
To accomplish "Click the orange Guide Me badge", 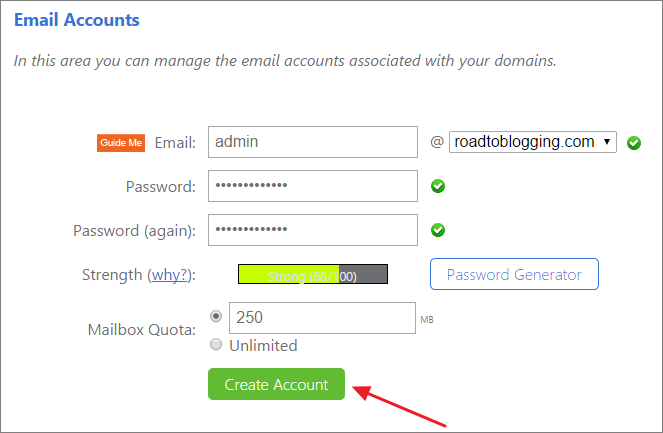I will pyautogui.click(x=120, y=143).
